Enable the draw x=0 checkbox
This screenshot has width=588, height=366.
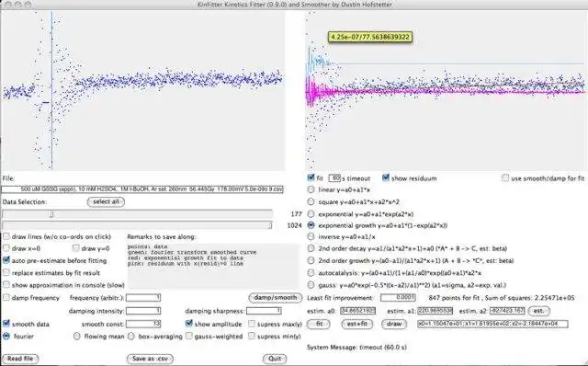coord(6,248)
